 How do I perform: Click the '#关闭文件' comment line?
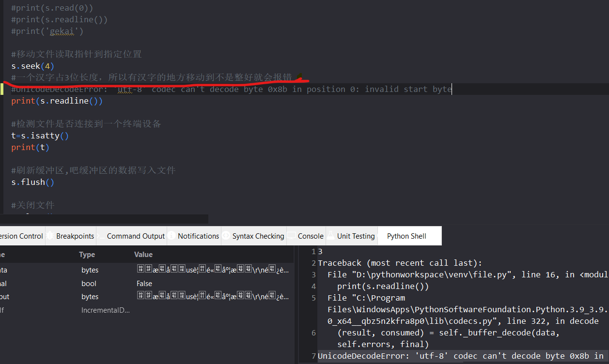tap(33, 205)
